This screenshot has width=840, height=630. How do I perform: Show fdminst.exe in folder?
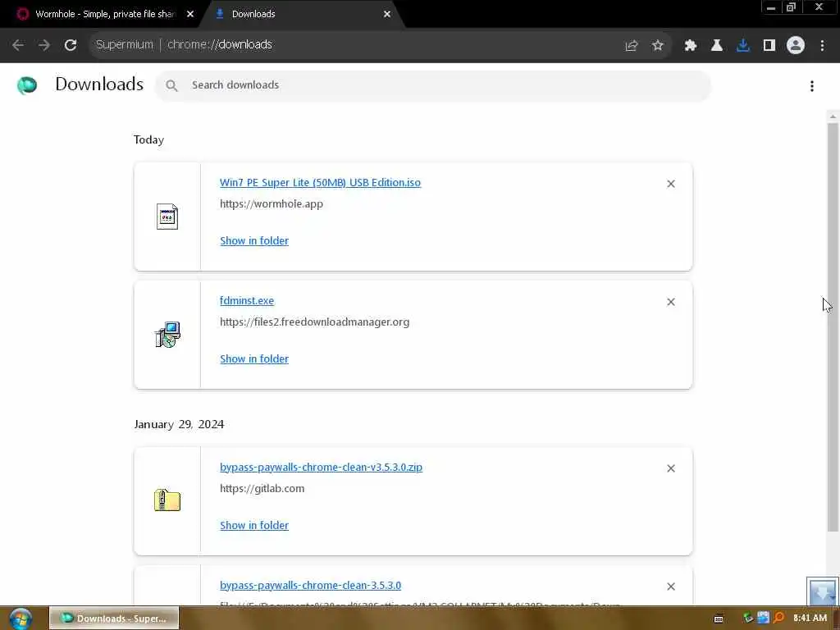coord(254,359)
